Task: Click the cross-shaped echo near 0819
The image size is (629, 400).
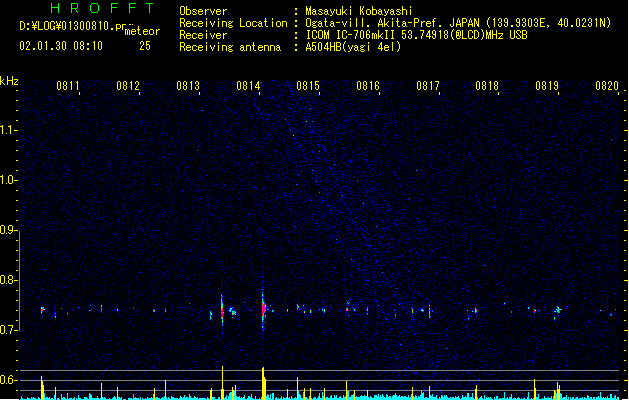Action: tap(557, 310)
